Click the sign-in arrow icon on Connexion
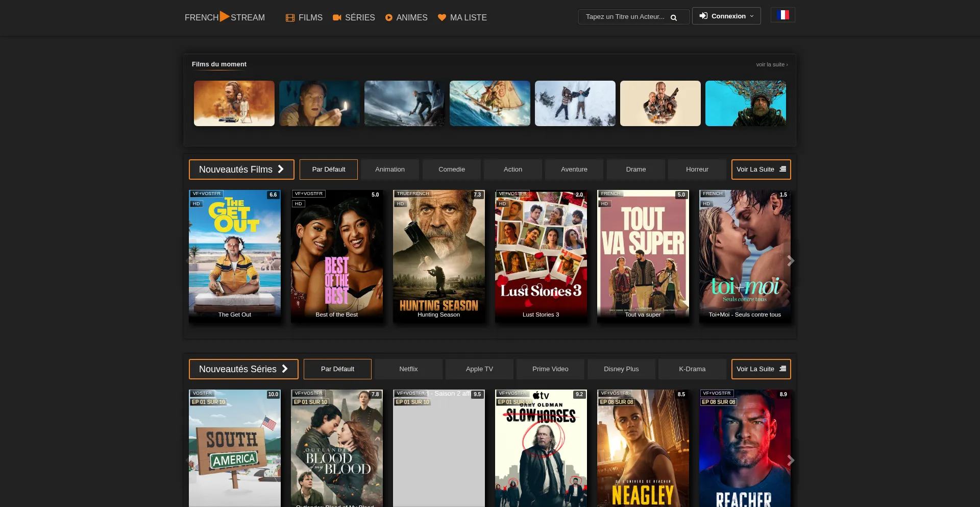 [x=703, y=16]
